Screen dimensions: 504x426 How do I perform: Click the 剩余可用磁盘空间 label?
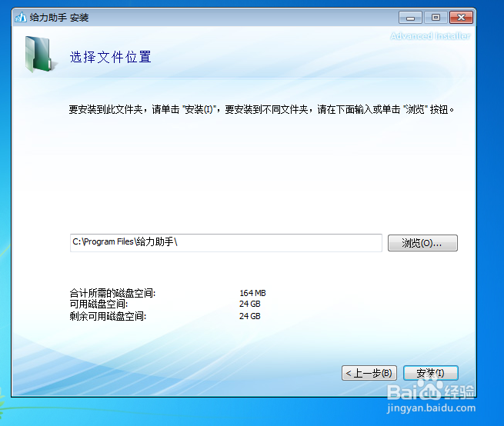tap(108, 316)
